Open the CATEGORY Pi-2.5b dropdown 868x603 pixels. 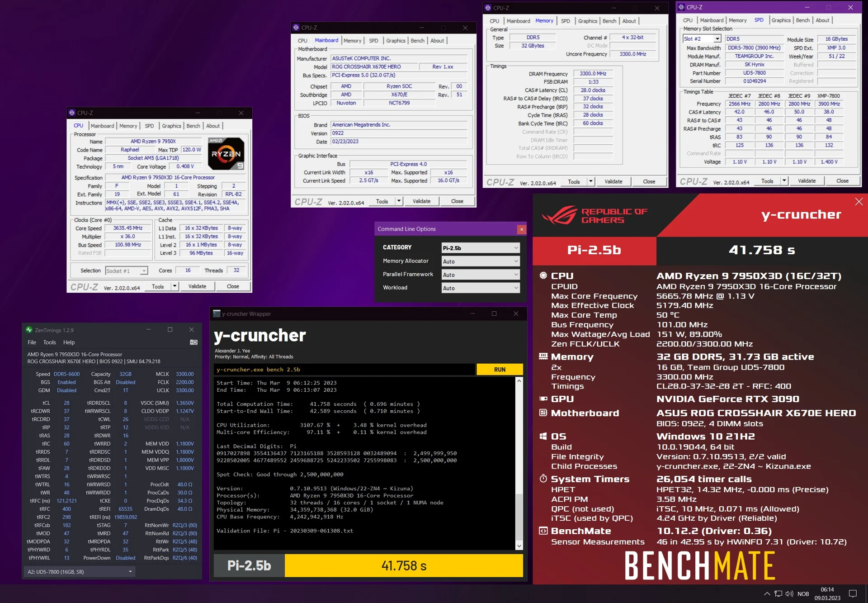click(481, 248)
